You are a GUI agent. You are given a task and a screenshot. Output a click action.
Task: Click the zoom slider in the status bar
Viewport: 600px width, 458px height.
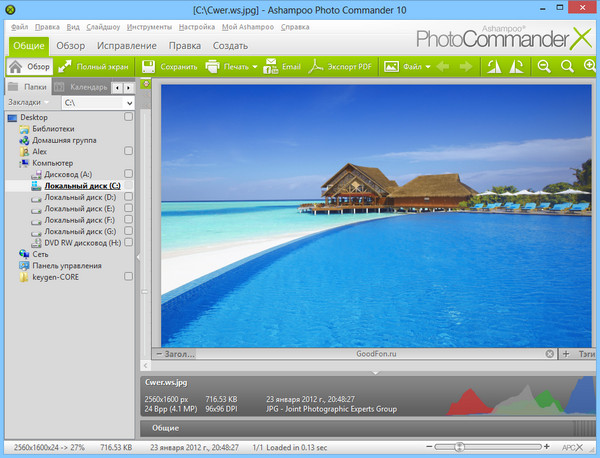tap(459, 445)
